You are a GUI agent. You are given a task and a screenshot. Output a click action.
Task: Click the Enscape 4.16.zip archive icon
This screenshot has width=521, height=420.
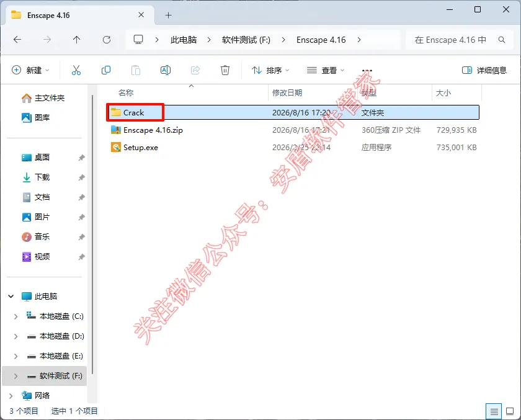[x=115, y=130]
